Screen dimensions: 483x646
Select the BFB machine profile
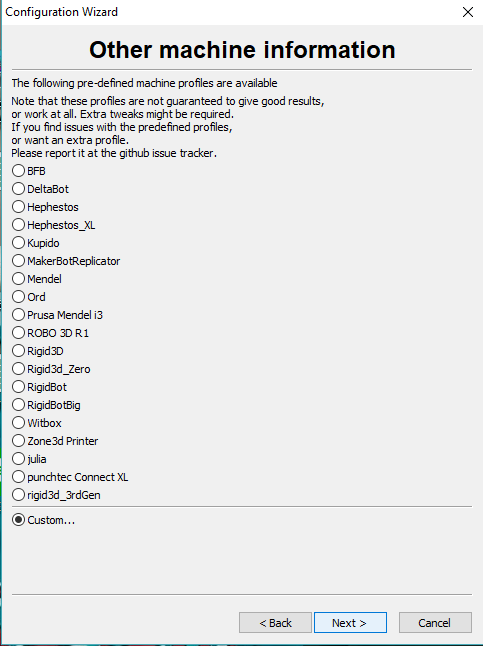coord(29,171)
